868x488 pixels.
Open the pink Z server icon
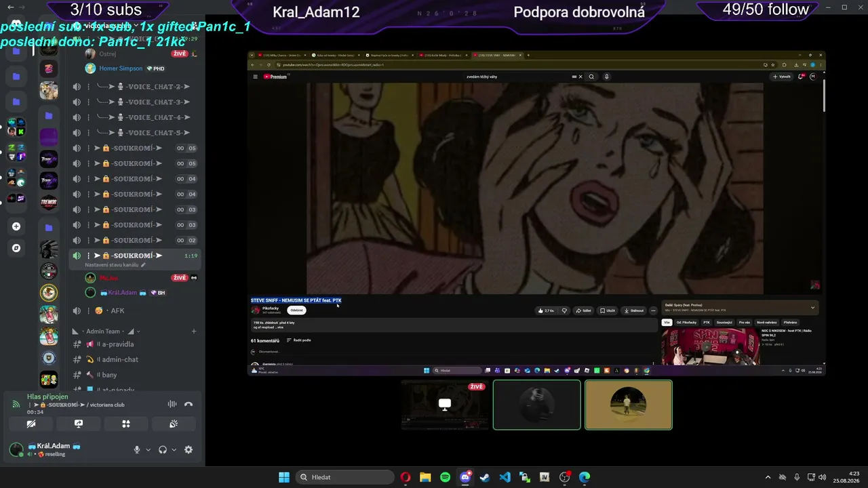coord(49,68)
